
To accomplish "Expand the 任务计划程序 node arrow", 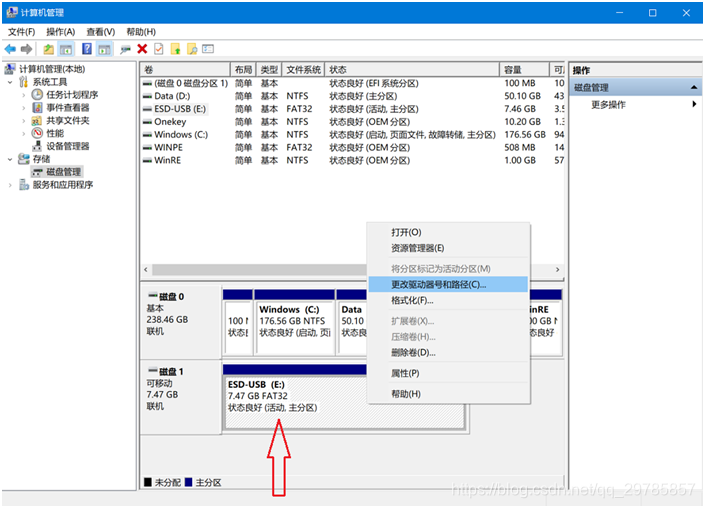I will pyautogui.click(x=24, y=95).
